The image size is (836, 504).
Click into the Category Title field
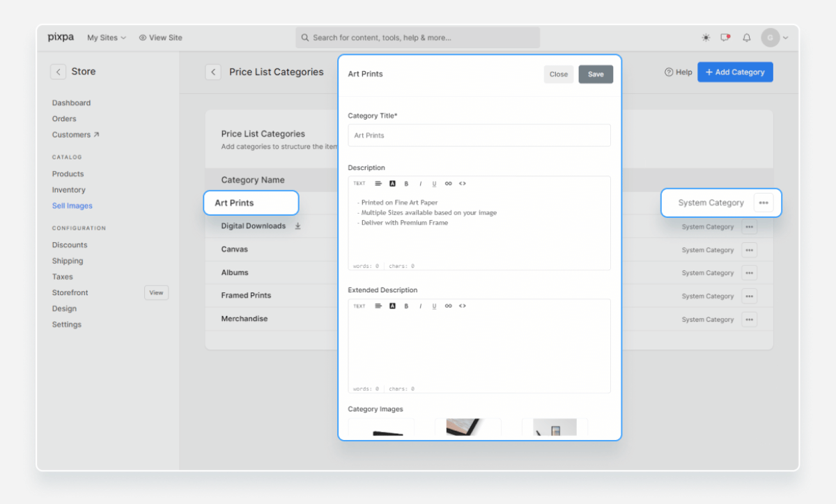pyautogui.click(x=479, y=136)
